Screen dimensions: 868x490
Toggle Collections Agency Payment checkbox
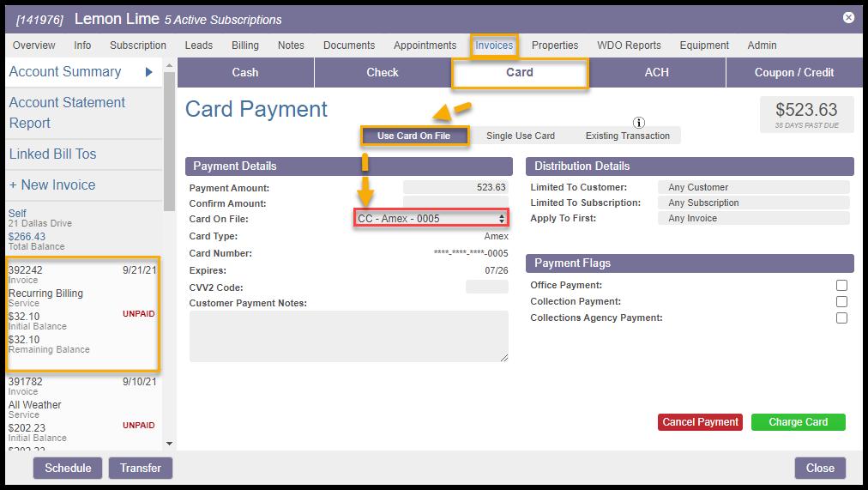point(841,318)
